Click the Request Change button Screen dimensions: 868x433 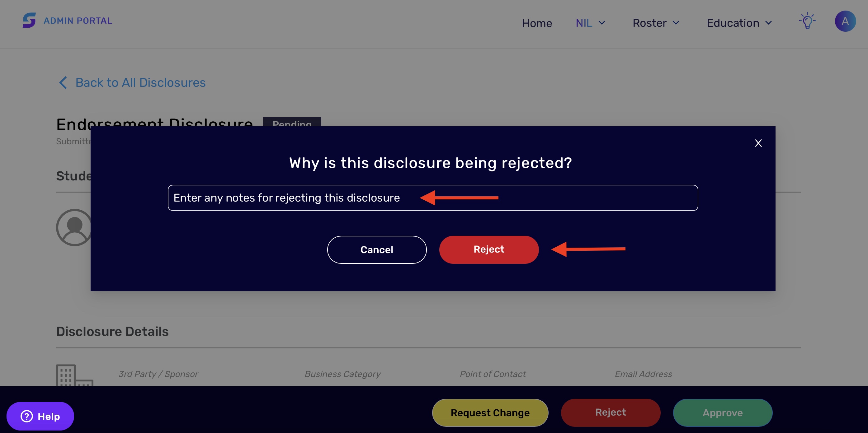pos(490,413)
